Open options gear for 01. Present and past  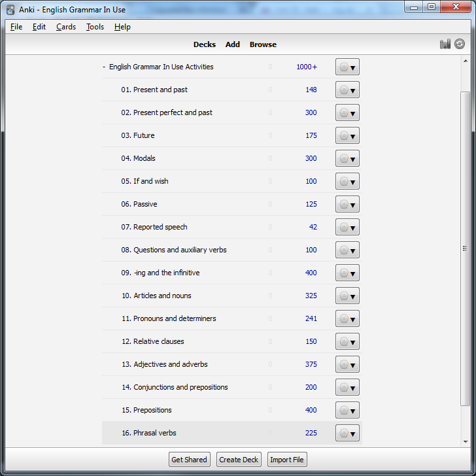(347, 90)
